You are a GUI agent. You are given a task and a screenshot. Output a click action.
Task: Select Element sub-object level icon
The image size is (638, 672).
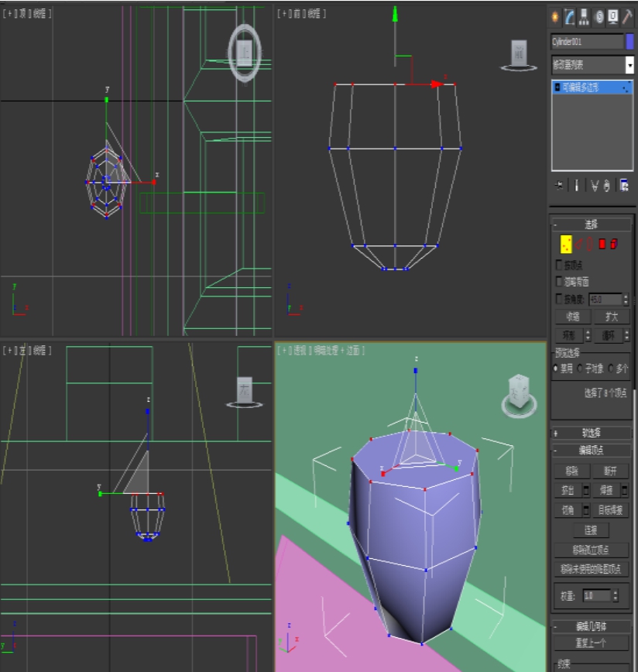point(614,244)
